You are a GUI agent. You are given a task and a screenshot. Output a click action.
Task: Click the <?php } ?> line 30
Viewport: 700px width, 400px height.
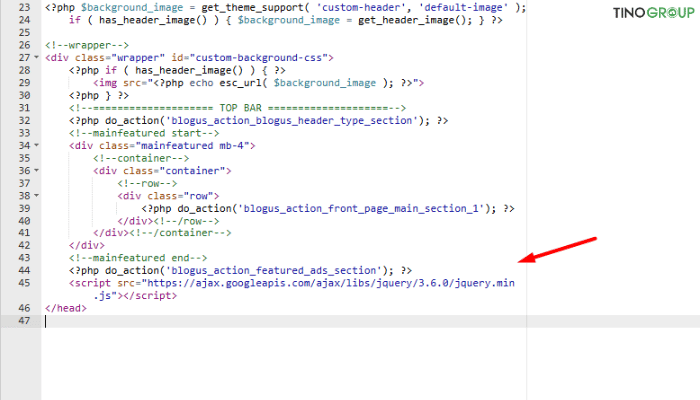click(x=99, y=96)
